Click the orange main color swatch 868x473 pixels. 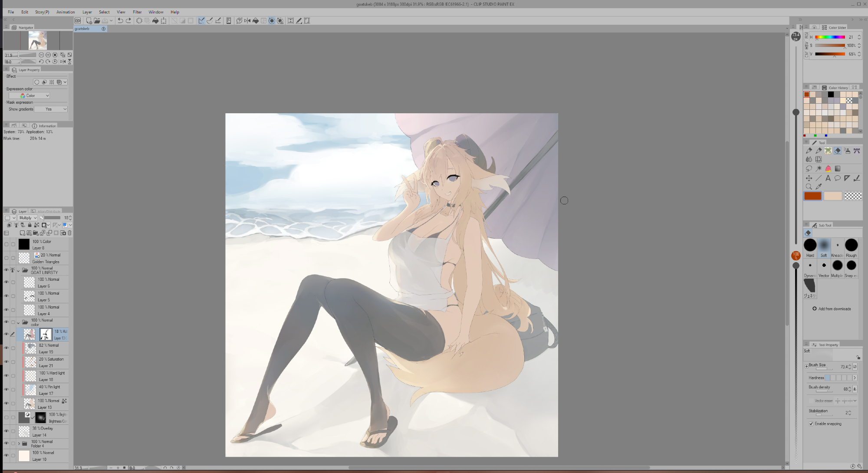coord(812,196)
